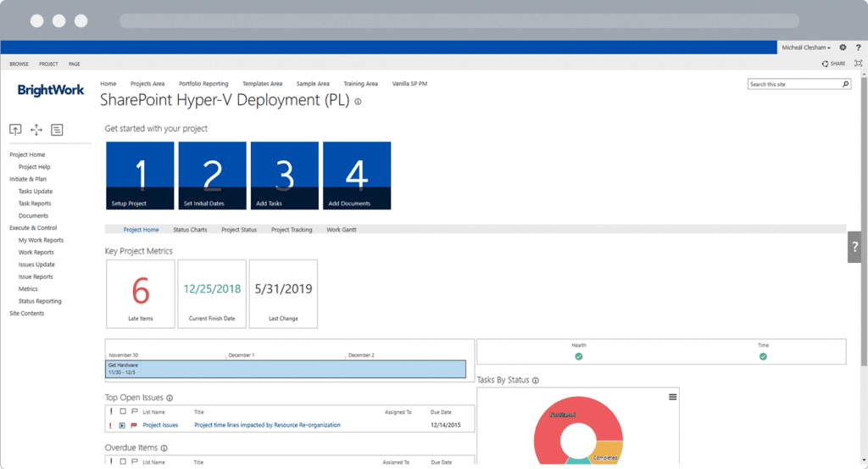Click red exclamation priority icon in issues row
The height and width of the screenshot is (469, 868).
tap(110, 425)
